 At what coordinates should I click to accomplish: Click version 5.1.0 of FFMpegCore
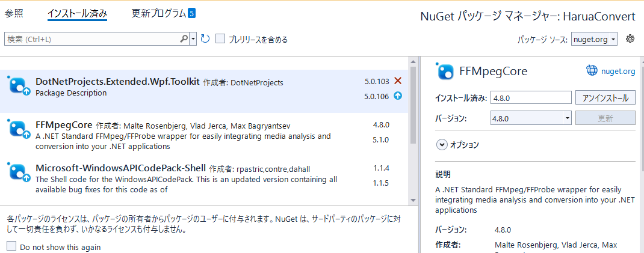(381, 140)
